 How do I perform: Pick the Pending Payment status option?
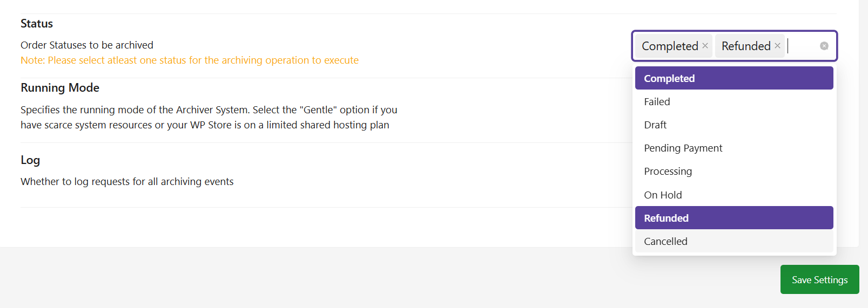click(x=734, y=148)
